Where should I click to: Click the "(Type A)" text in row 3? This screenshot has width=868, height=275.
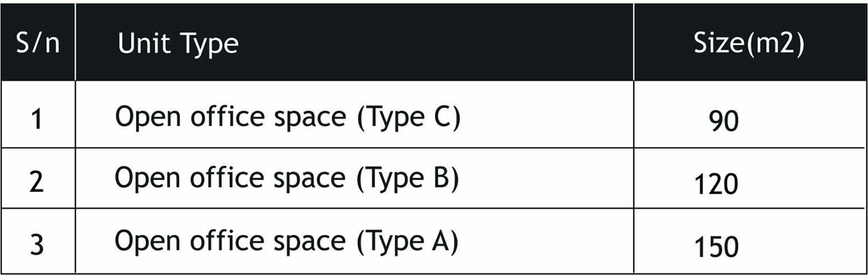[x=408, y=242]
